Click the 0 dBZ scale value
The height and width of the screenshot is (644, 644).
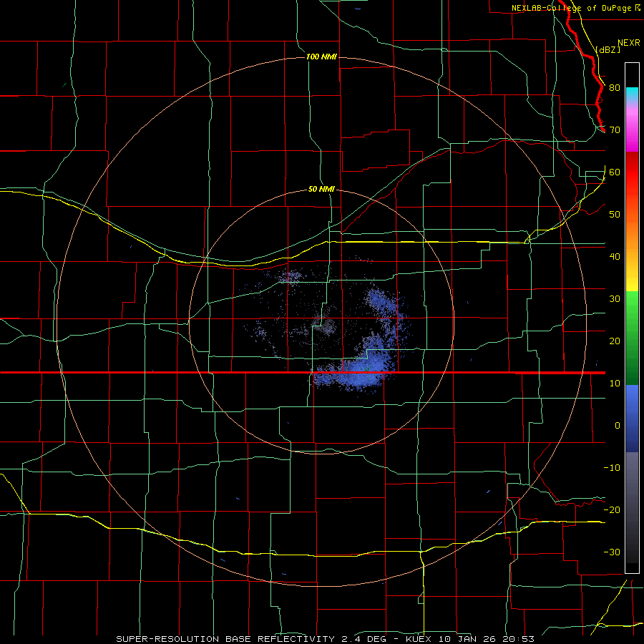tap(618, 426)
